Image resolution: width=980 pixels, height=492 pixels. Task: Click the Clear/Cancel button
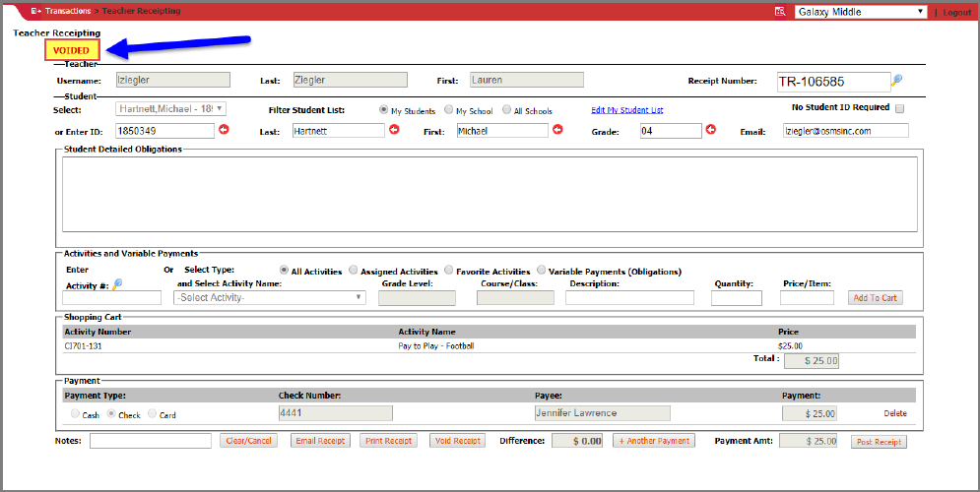[249, 441]
